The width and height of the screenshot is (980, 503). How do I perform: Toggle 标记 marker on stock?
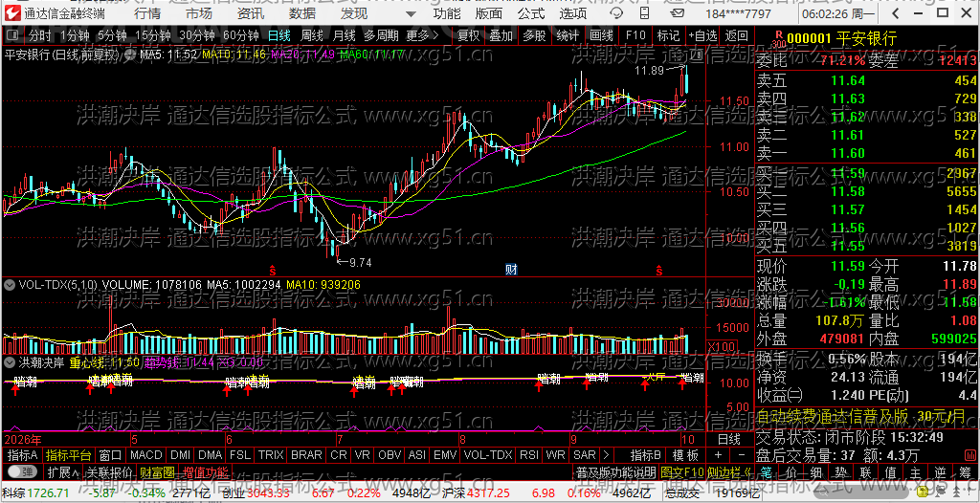(x=668, y=35)
